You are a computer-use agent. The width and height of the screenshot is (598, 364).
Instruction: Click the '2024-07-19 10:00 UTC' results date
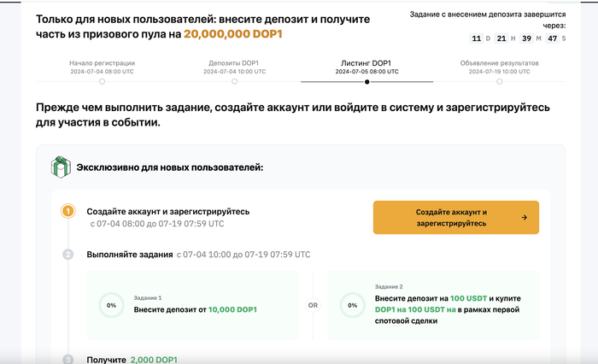[x=499, y=72]
